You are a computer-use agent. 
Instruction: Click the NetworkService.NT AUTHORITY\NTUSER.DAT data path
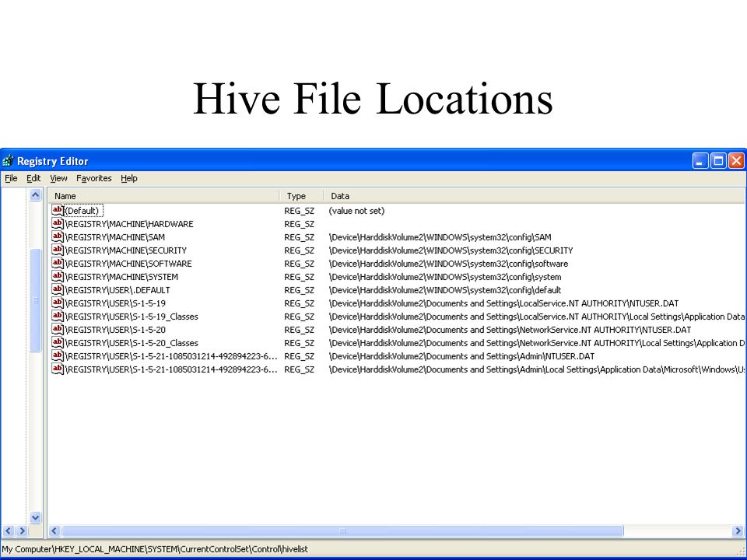click(x=510, y=330)
